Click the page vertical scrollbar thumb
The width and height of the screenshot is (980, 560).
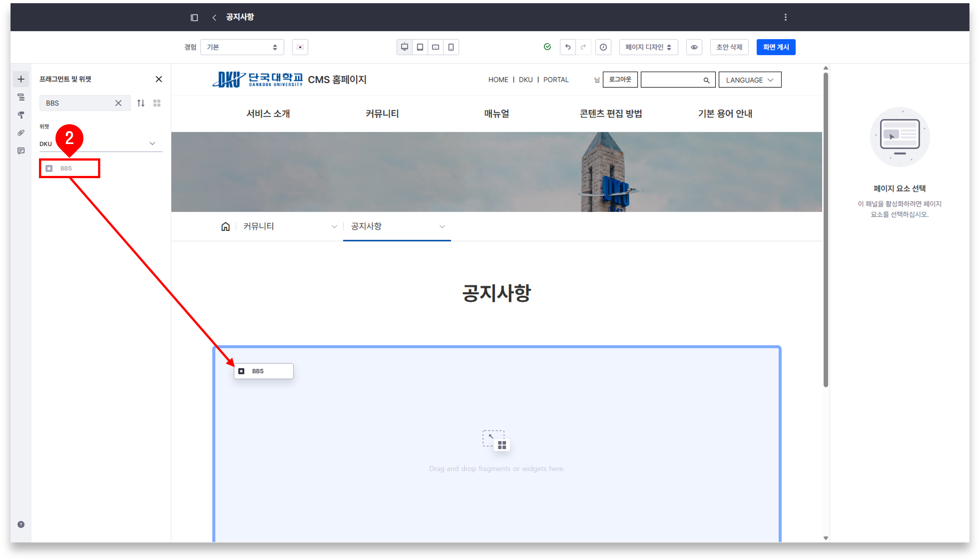point(825,230)
